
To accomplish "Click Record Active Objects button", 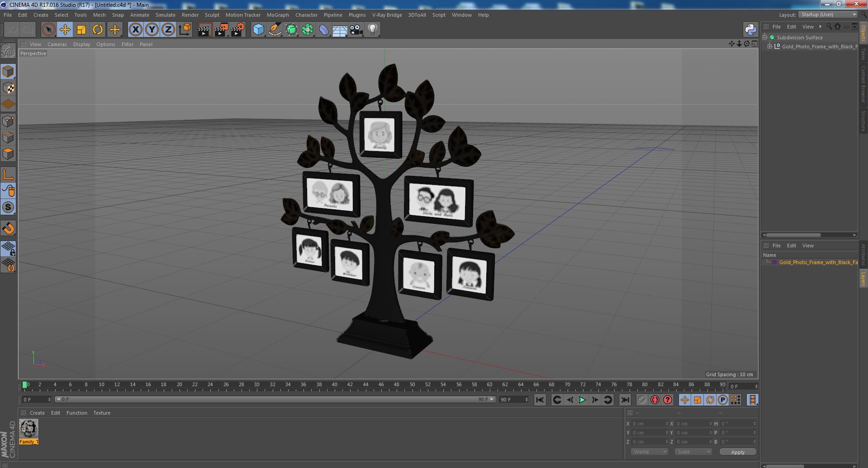I will [642, 400].
